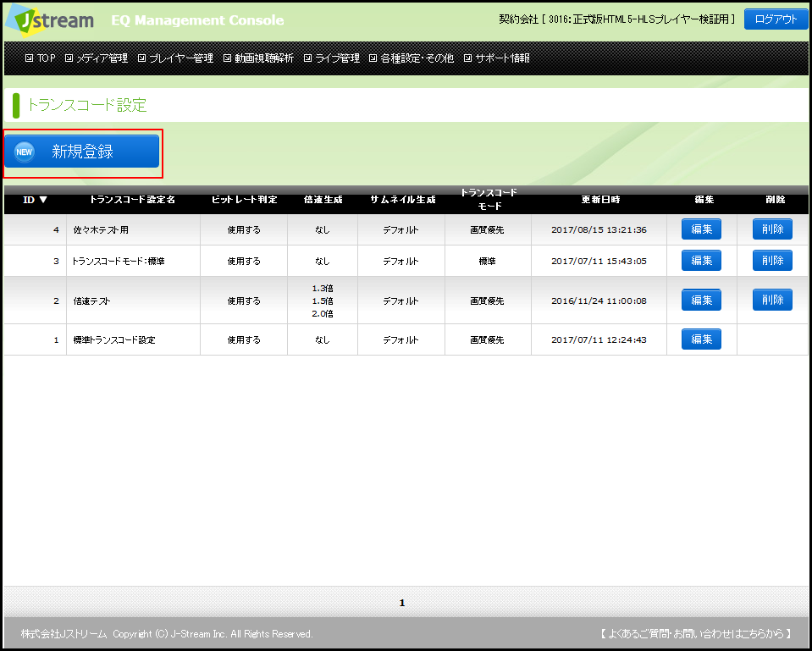Viewport: 812px width, 651px height.
Task: Click the NEW badge icon on 新規登録
Action: point(25,152)
